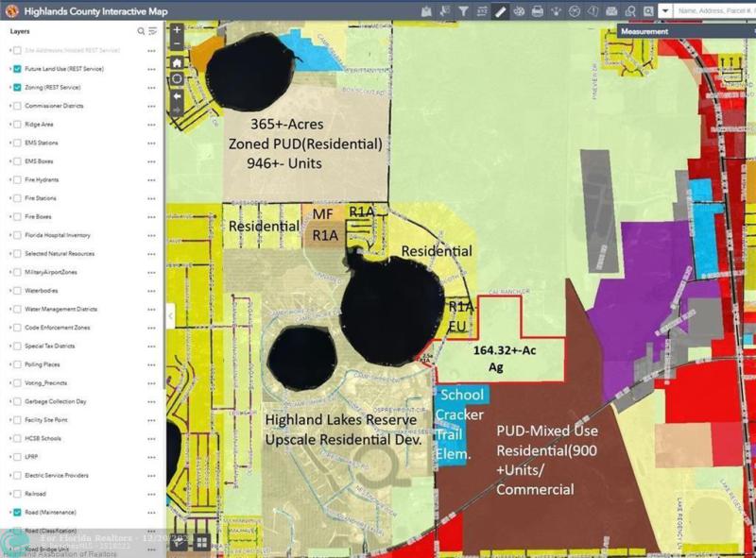
Task: Open the basemap gallery grid icon
Action: click(202, 541)
